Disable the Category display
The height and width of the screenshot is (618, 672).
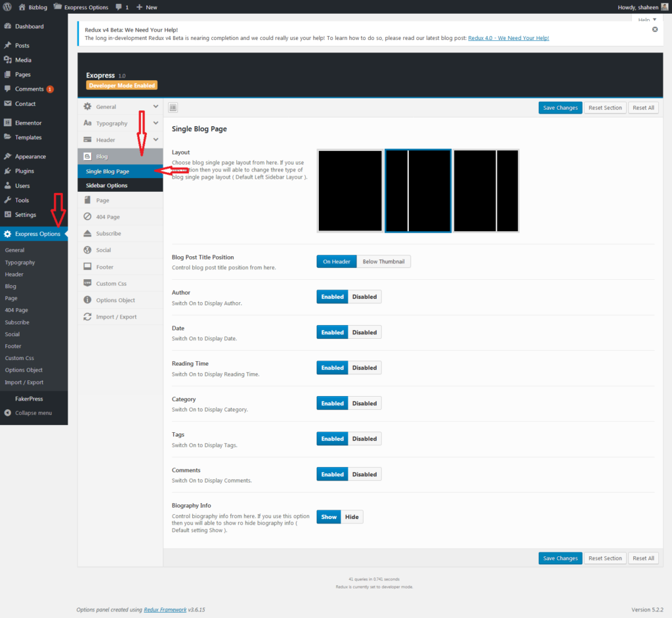365,403
